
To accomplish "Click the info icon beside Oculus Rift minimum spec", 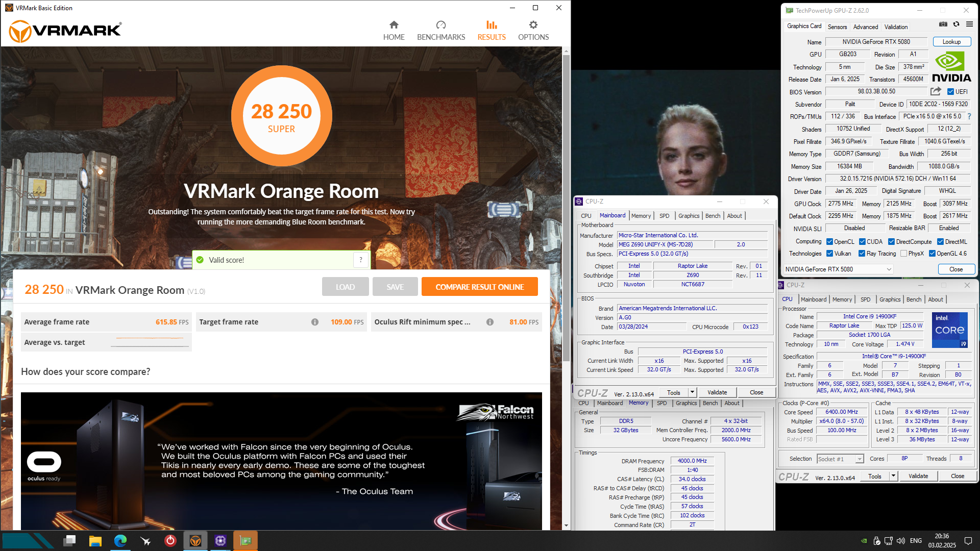I will pos(490,322).
